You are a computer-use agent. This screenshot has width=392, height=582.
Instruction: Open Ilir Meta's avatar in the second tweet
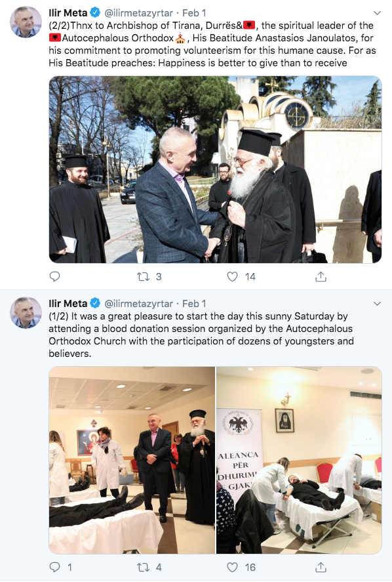[x=26, y=312]
